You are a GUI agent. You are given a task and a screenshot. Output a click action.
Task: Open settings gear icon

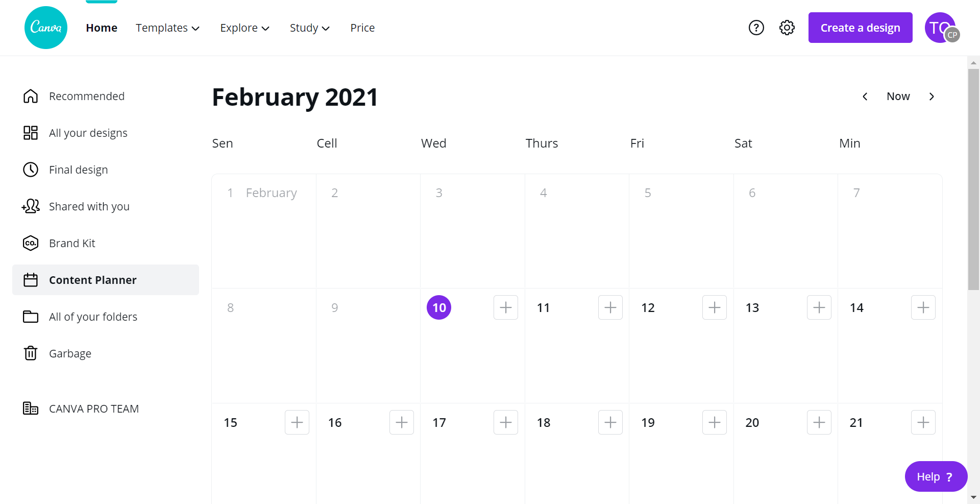pyautogui.click(x=787, y=28)
